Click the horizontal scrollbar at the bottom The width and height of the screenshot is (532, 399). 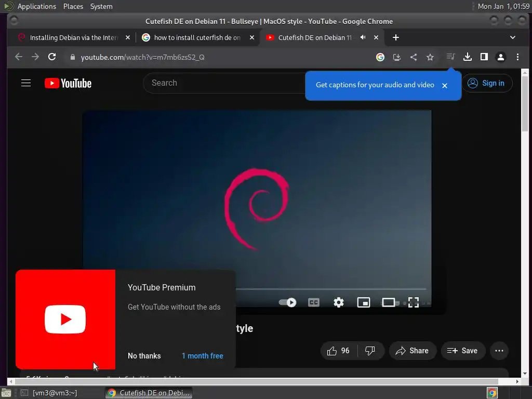[256, 382]
